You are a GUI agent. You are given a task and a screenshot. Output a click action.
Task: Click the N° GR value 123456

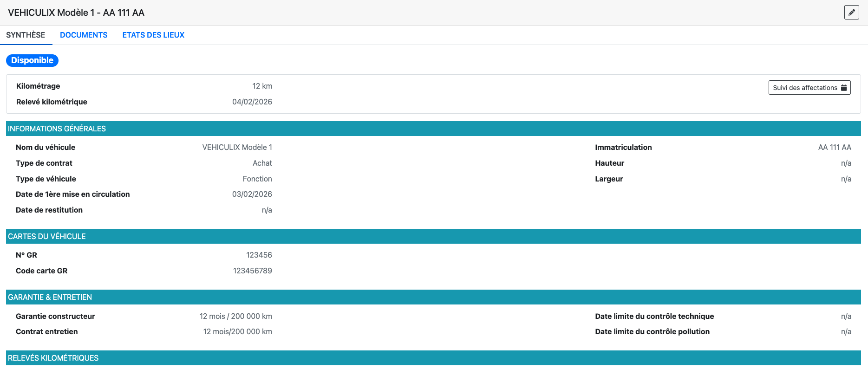click(259, 255)
